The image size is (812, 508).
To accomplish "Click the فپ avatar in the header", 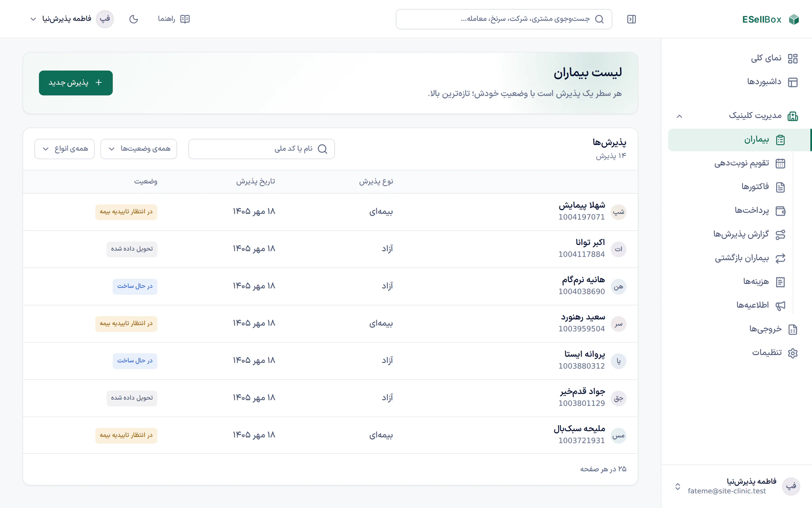I will (105, 19).
